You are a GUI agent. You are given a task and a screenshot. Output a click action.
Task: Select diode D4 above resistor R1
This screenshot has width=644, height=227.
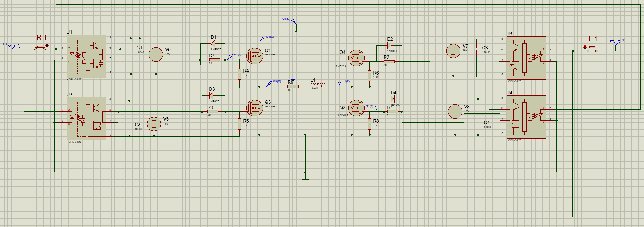[x=393, y=99]
